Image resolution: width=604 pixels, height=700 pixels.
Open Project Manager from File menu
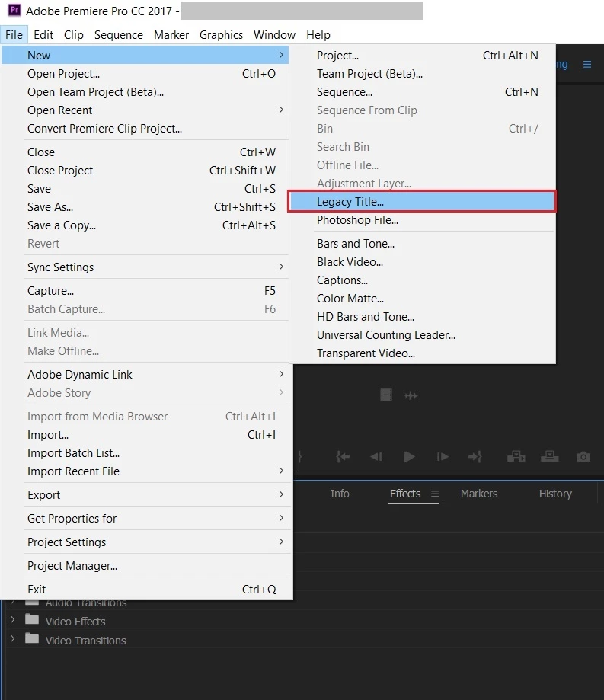coord(145,566)
